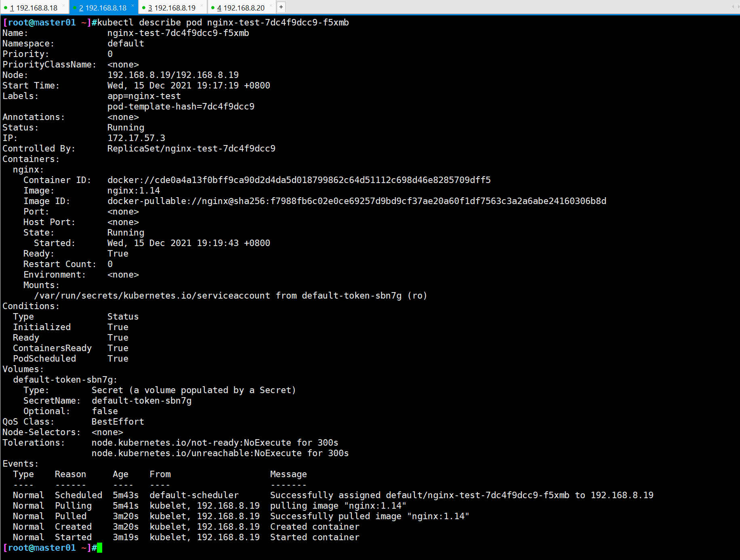Click the pulling image "nginx:1.14" message
Screen dimensions: 740x560
pos(338,506)
